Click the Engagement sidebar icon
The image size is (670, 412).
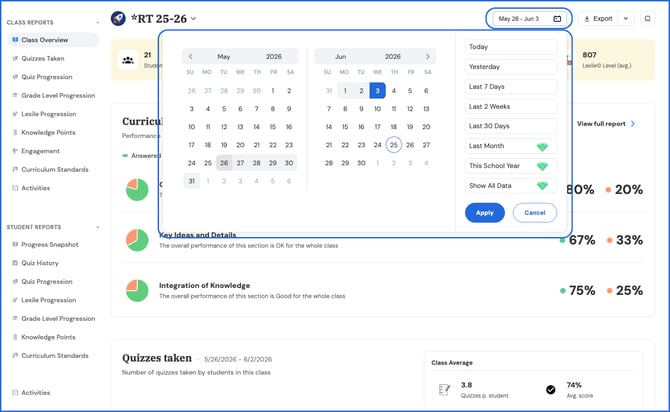click(x=15, y=151)
